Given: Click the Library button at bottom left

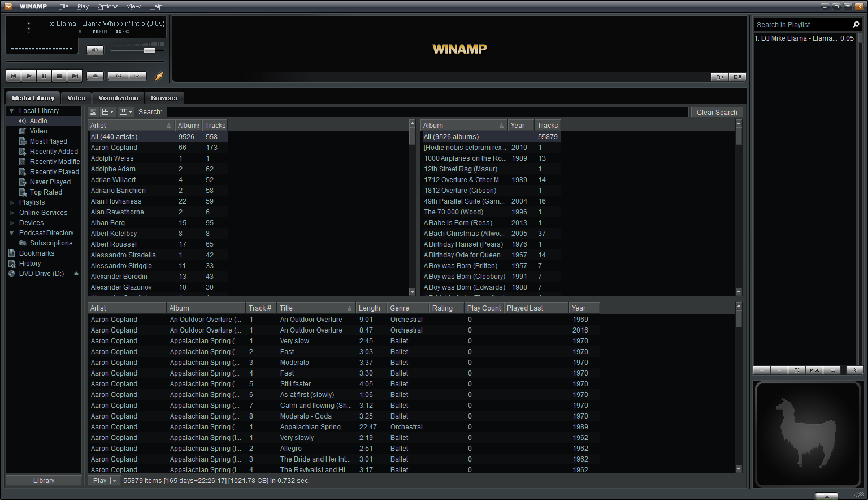Looking at the screenshot, I should (44, 481).
